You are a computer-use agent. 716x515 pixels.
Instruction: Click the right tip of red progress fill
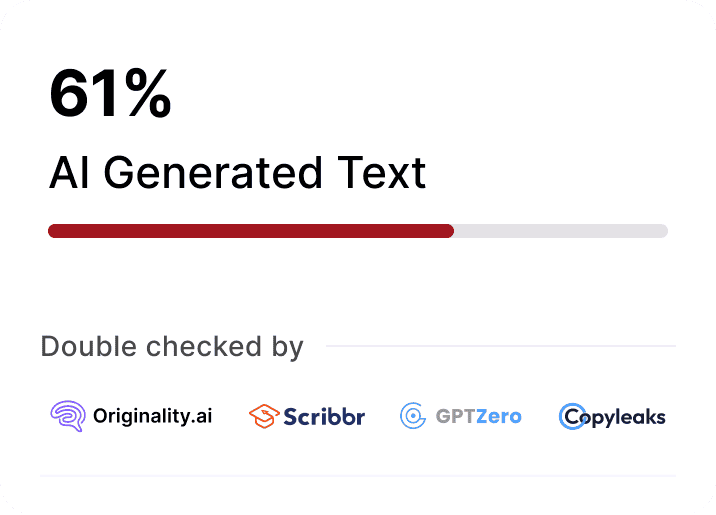(x=449, y=231)
